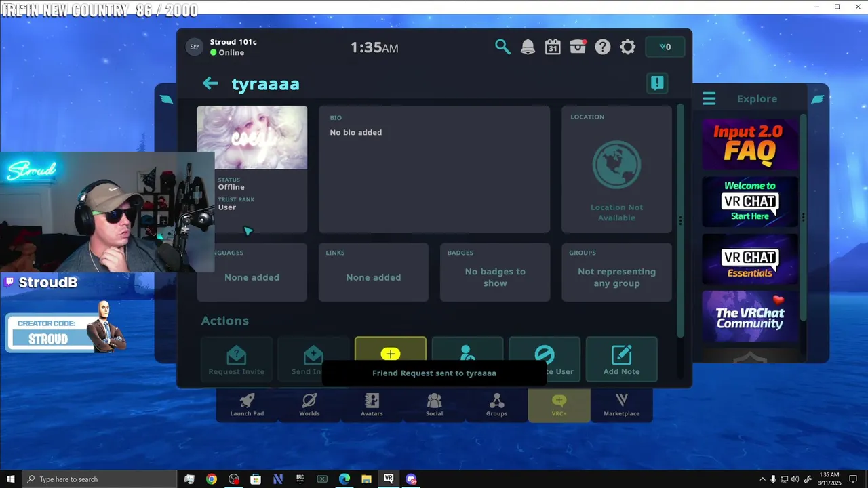Open Microsoft Edge from taskbar
This screenshot has height=488, width=868.
tap(344, 479)
